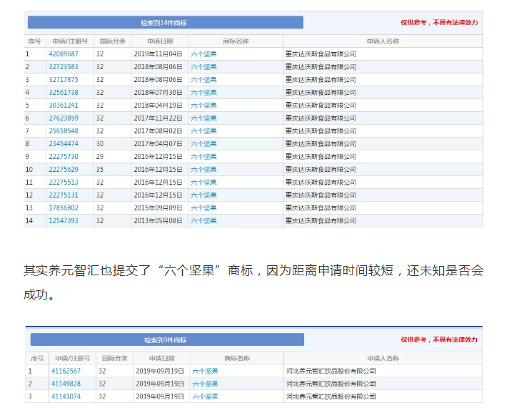Screen dimensions: 514x420
Task: Click date 2017年11月22日 cell
Action: (158, 118)
